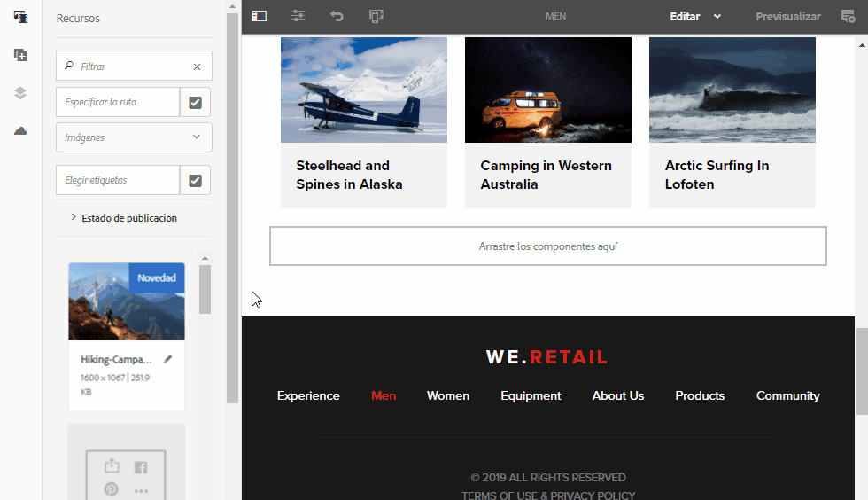
Task: Select the Arrastre los componentes aquí dropzone
Action: tap(548, 246)
